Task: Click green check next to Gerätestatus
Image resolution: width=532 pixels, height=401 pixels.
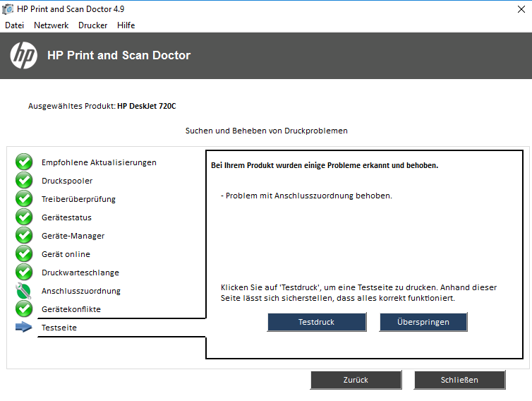Action: coord(24,217)
